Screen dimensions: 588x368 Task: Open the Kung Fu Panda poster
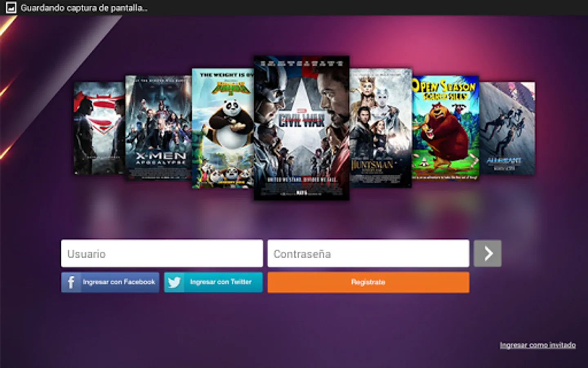point(223,128)
